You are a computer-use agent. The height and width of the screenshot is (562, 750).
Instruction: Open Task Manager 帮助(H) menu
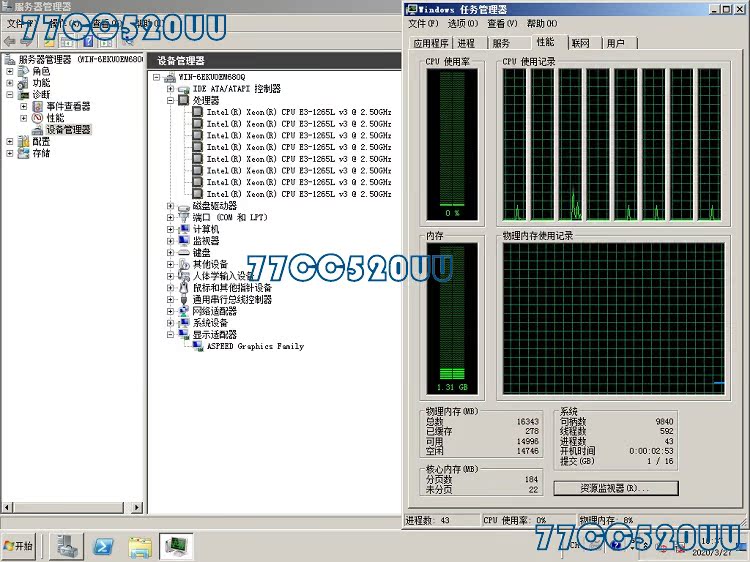542,23
